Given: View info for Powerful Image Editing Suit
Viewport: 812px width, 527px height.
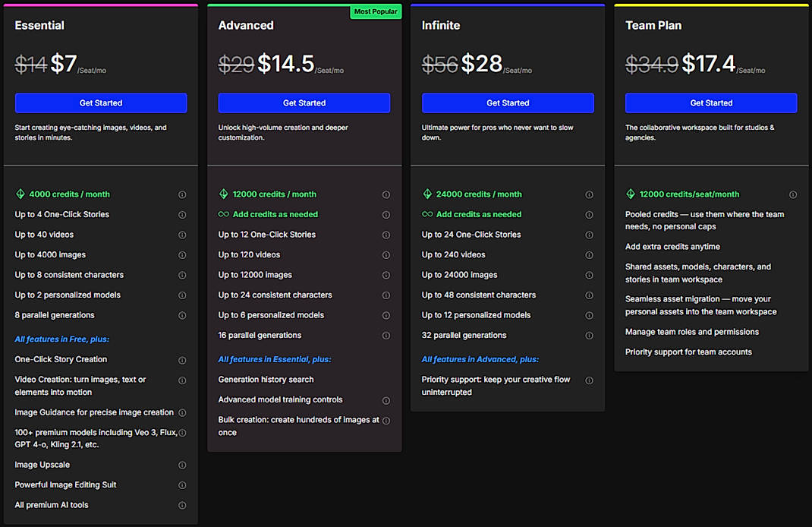Looking at the screenshot, I should tap(182, 485).
